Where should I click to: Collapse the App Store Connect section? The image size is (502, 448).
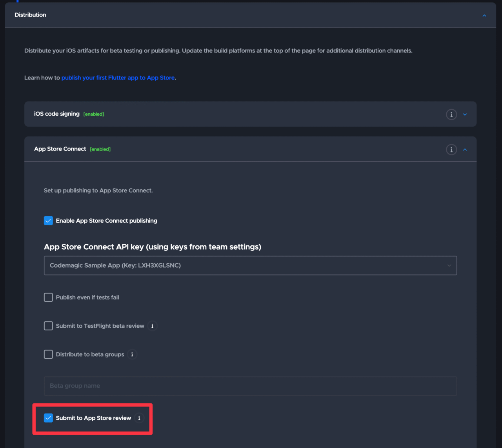coord(465,149)
